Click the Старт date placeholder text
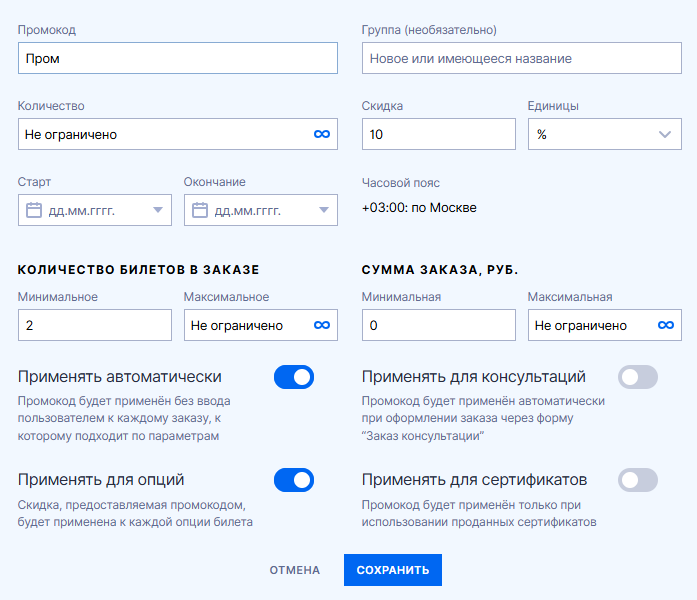 [82, 211]
